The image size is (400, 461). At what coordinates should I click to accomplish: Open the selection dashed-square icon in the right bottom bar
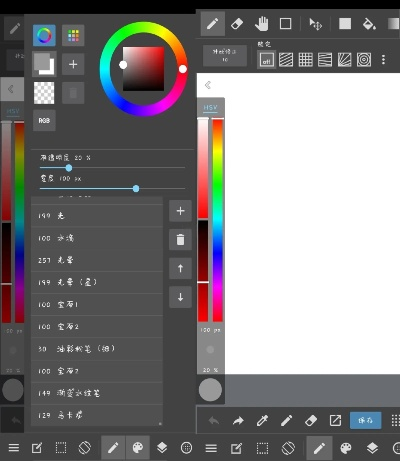coord(262,448)
